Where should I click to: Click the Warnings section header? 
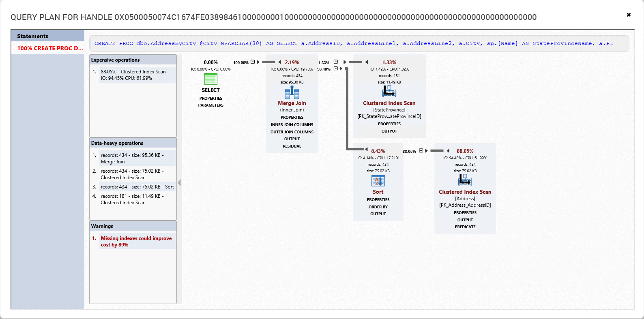pyautogui.click(x=133, y=226)
